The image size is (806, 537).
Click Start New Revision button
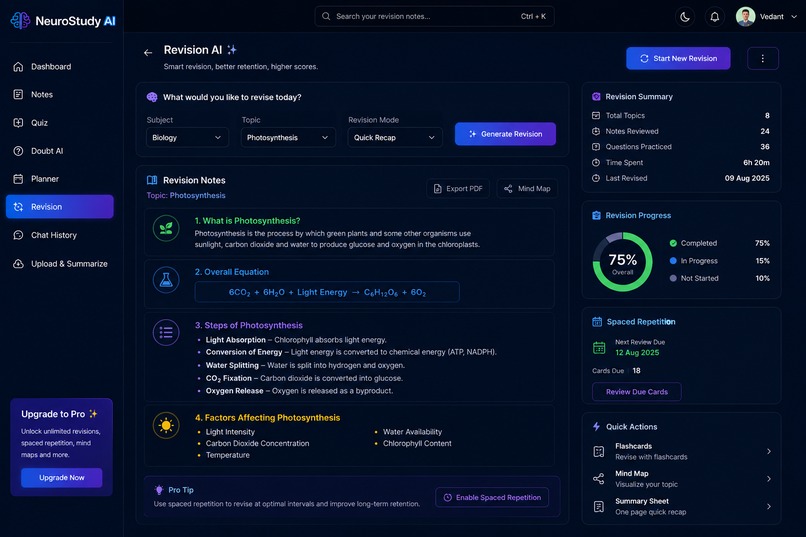click(678, 59)
